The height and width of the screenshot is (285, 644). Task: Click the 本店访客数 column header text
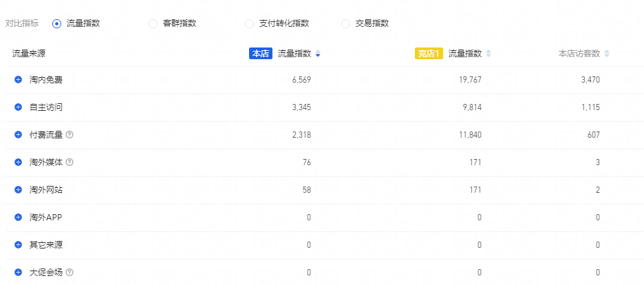point(579,54)
